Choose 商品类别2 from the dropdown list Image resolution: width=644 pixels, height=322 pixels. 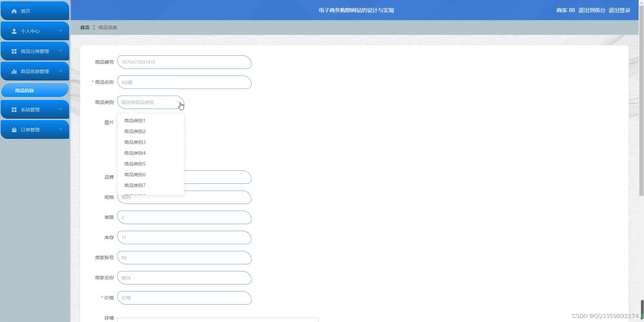(x=150, y=131)
